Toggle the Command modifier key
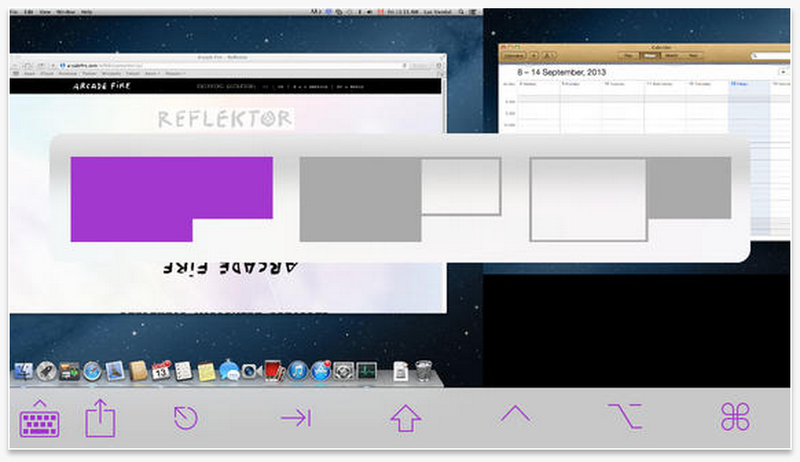The height and width of the screenshot is (462, 800). click(x=735, y=417)
